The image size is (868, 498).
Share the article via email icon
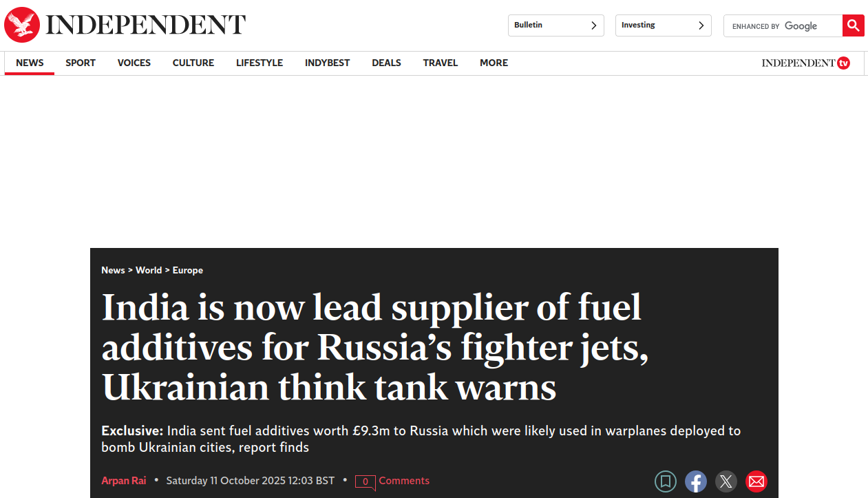click(x=756, y=481)
